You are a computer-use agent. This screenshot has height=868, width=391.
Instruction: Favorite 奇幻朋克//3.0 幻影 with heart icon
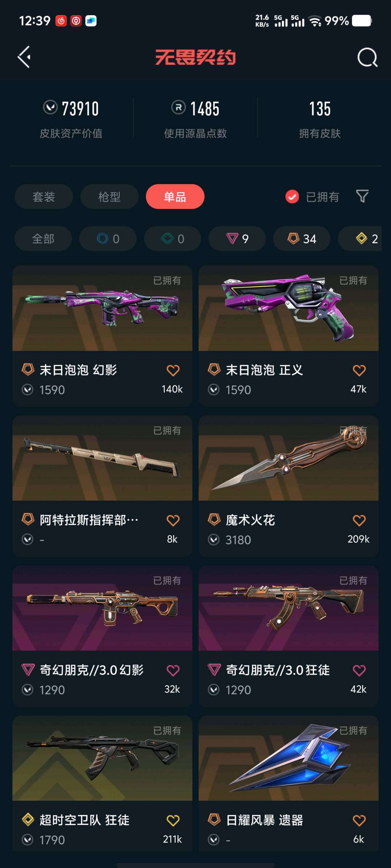[x=173, y=671]
